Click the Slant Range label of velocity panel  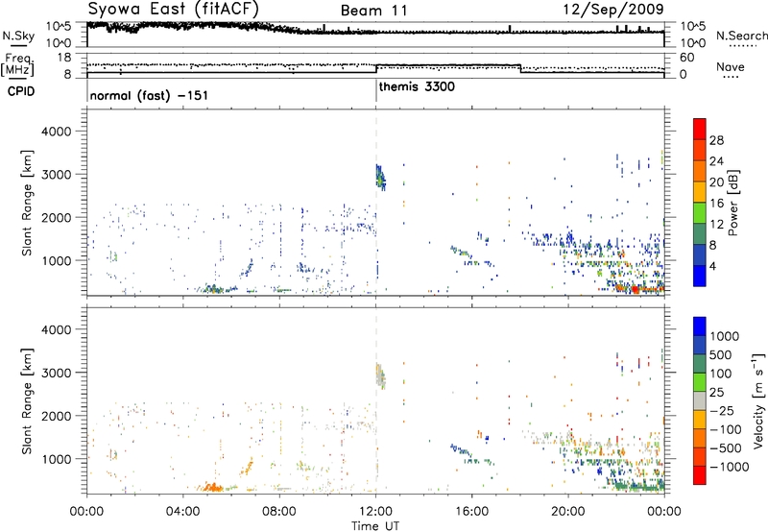(27, 401)
